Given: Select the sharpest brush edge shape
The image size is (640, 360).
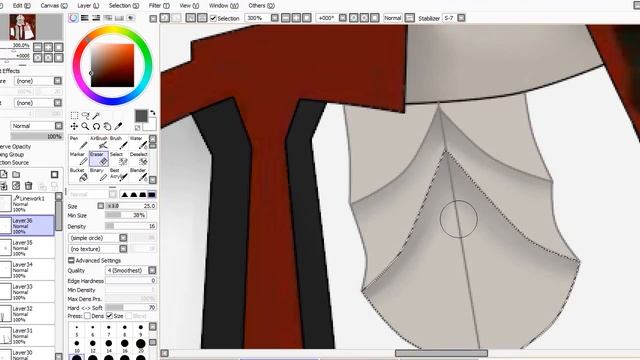Looking at the screenshot, I should tap(124, 195).
